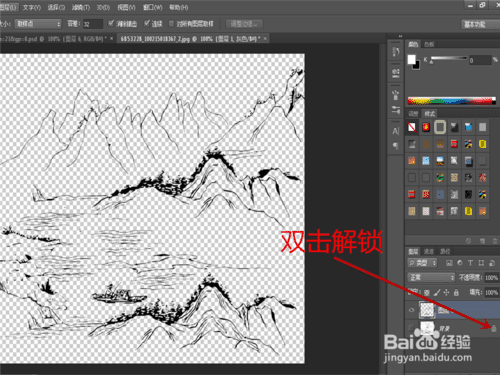This screenshot has width=500, height=375.
Task: Enable the Sample All Layers checkbox
Action: [172, 24]
